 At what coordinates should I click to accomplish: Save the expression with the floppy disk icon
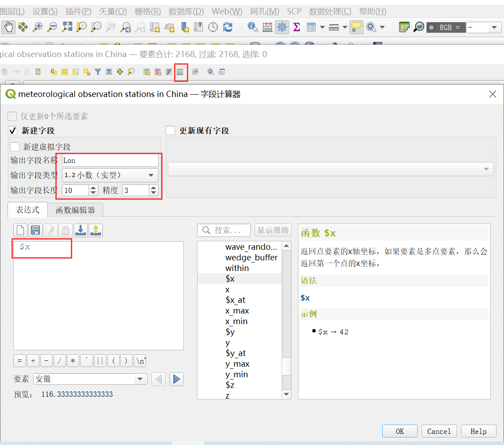pyautogui.click(x=35, y=230)
